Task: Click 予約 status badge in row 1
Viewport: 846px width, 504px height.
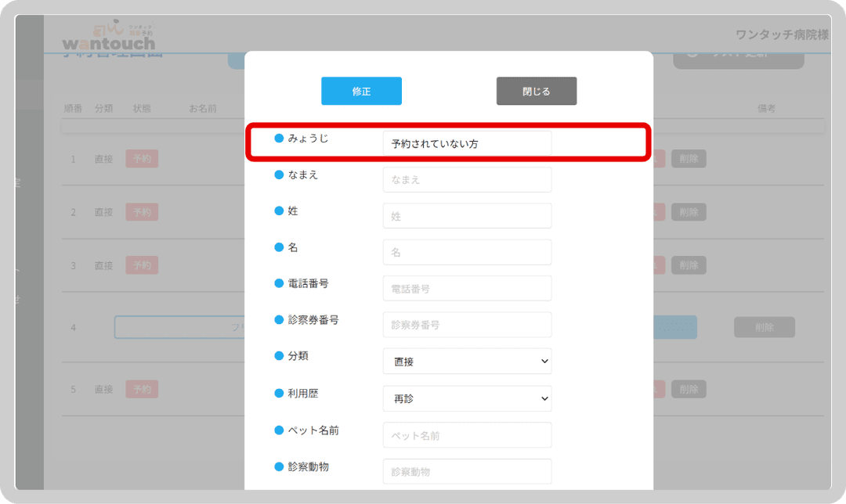Action: 142,158
